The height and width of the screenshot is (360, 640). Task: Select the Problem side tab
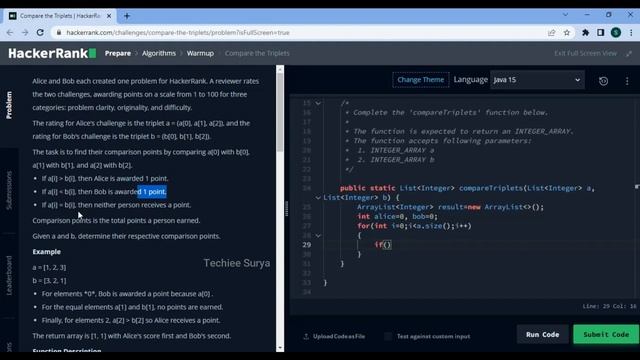coord(9,105)
